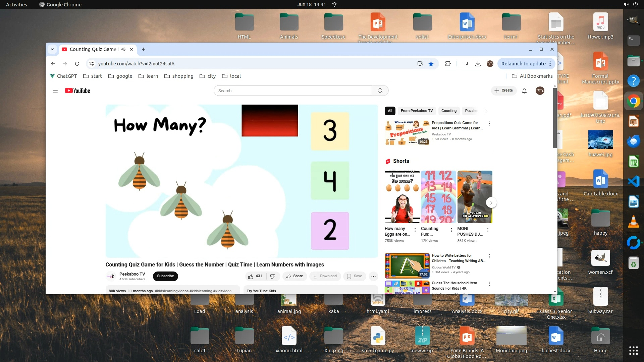Click the Share button
This screenshot has width=644, height=362.
coord(294,276)
